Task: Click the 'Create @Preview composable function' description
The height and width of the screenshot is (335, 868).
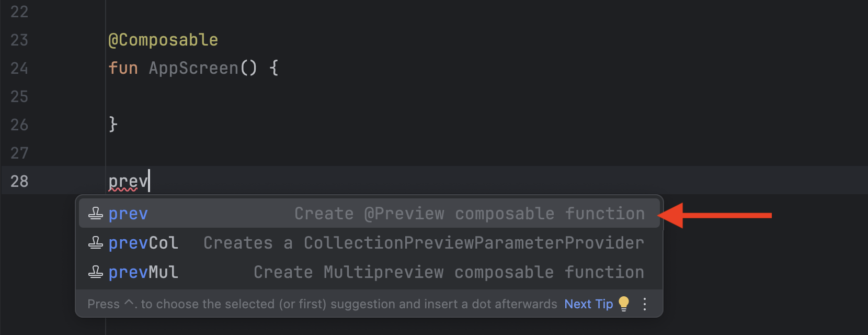Action: (x=469, y=214)
